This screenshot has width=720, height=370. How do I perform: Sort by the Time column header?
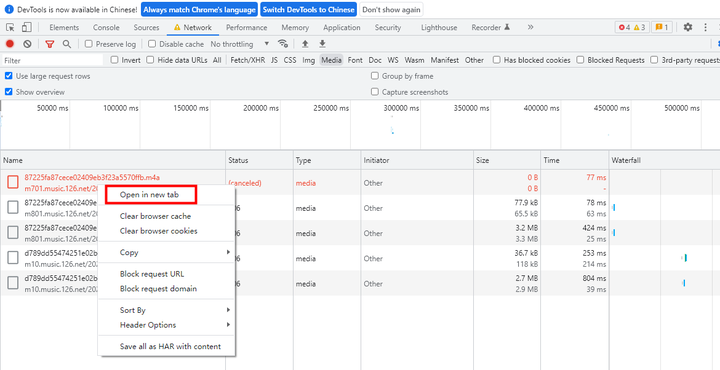[574, 160]
